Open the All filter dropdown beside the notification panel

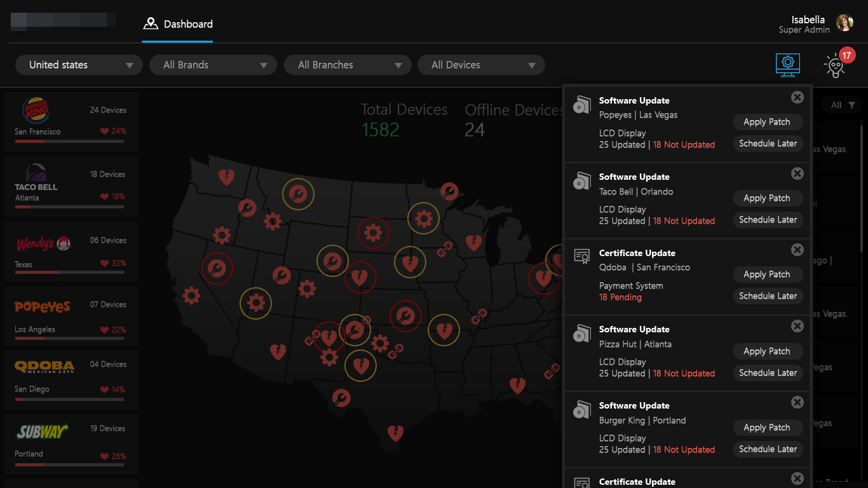tap(843, 105)
